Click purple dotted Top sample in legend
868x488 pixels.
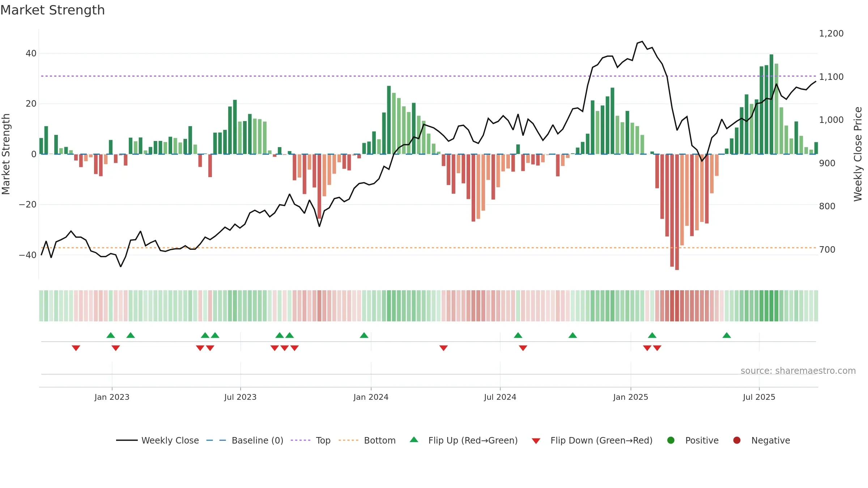(x=301, y=440)
